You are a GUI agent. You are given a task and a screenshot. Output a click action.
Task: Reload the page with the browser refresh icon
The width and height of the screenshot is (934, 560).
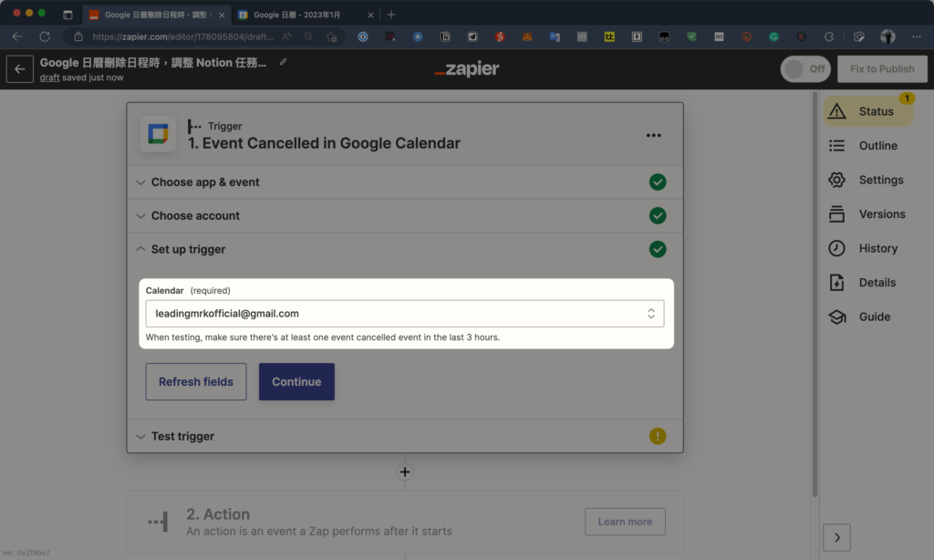(x=45, y=36)
